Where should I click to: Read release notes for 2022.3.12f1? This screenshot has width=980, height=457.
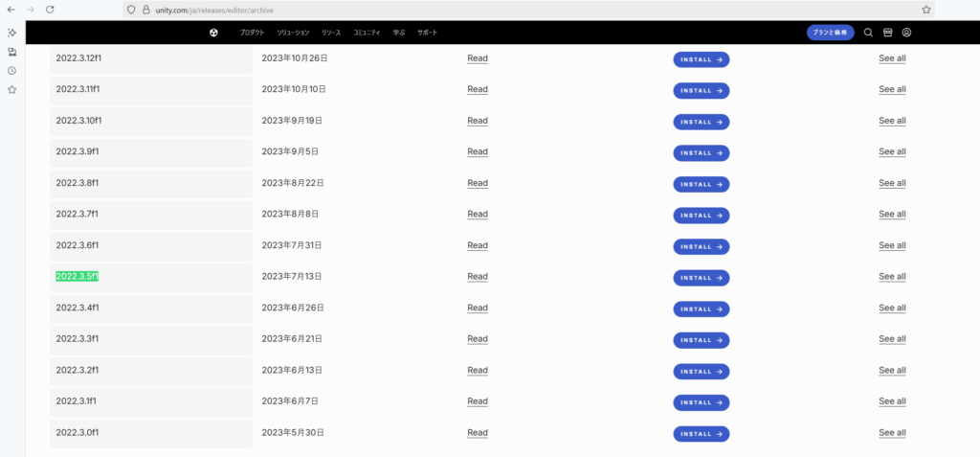478,58
